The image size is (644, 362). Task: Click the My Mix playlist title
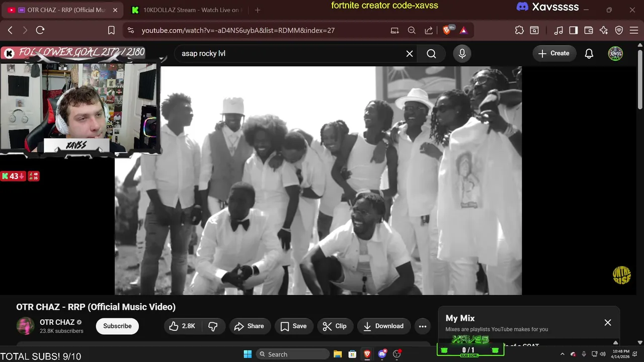pos(460,318)
